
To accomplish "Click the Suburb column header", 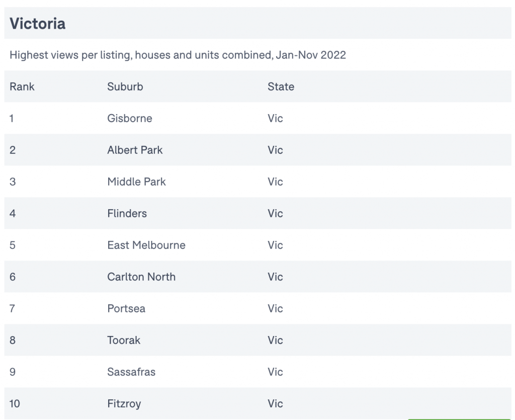I will pos(125,87).
